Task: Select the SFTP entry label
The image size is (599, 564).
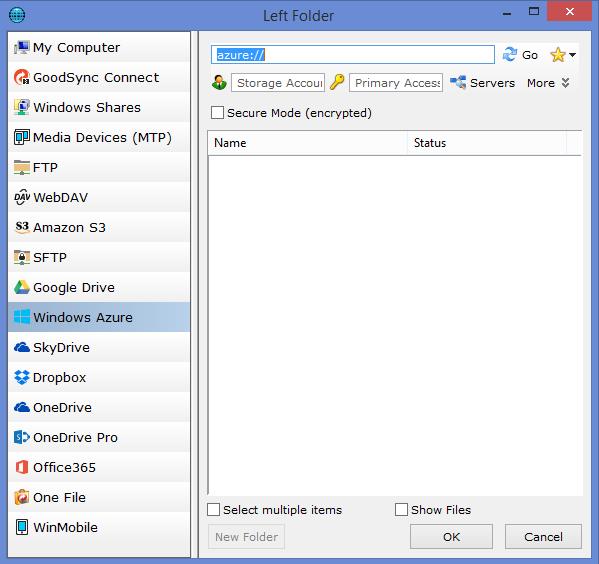Action: coord(50,258)
